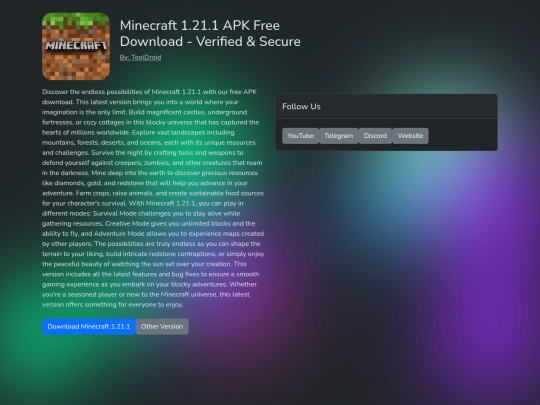The width and height of the screenshot is (540, 405).
Task: Click the Follow Us card header
Action: [x=386, y=106]
